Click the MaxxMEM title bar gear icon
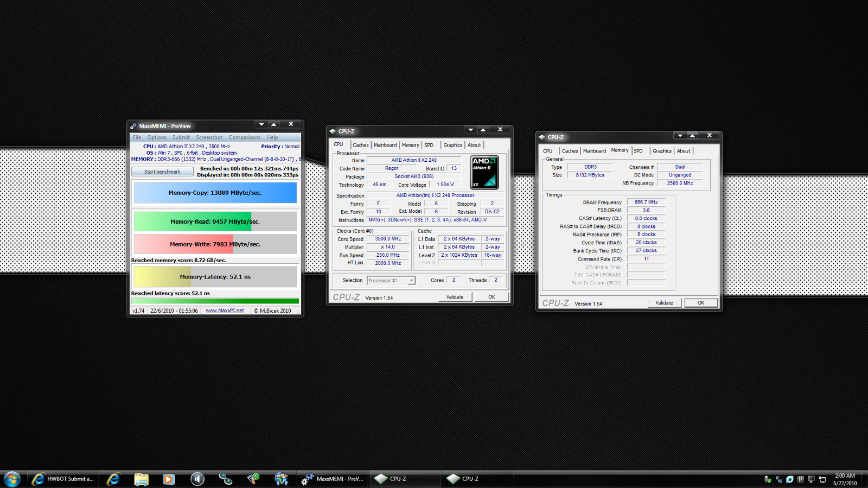 [x=133, y=126]
